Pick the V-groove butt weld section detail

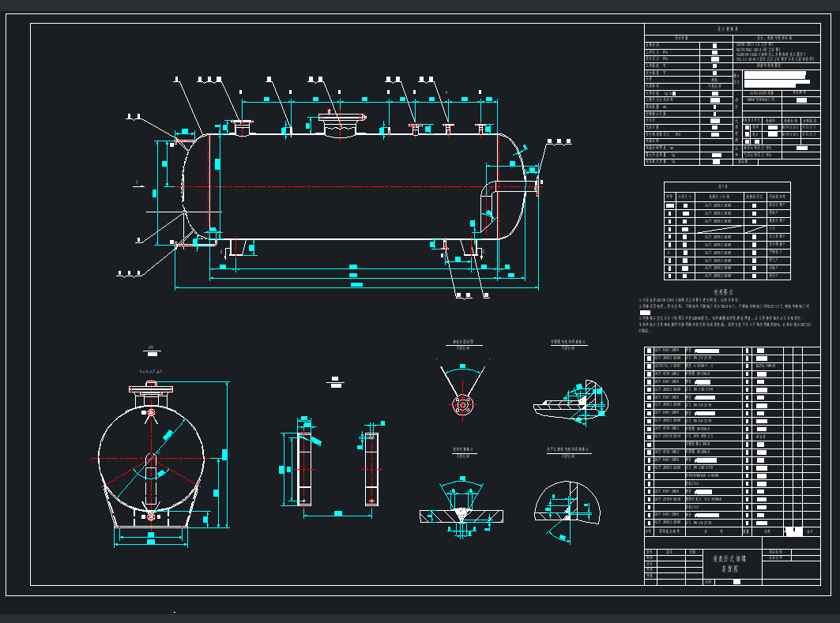tap(461, 507)
